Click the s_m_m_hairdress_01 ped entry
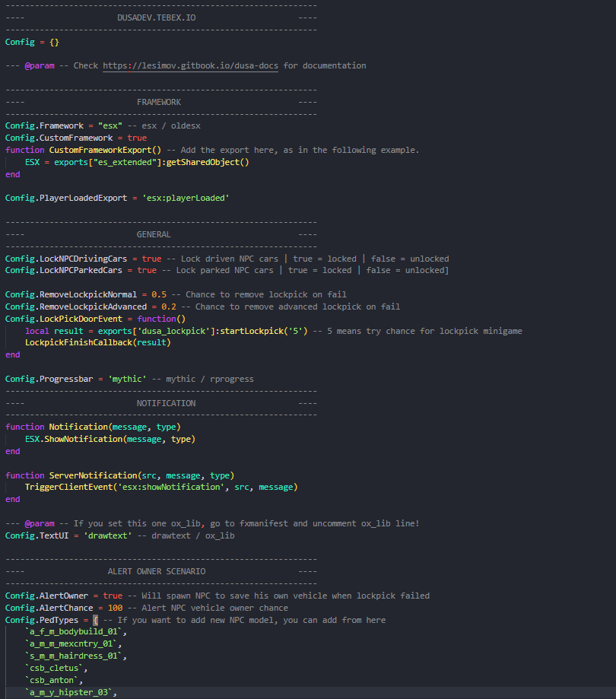This screenshot has height=699, width=616. (x=74, y=656)
